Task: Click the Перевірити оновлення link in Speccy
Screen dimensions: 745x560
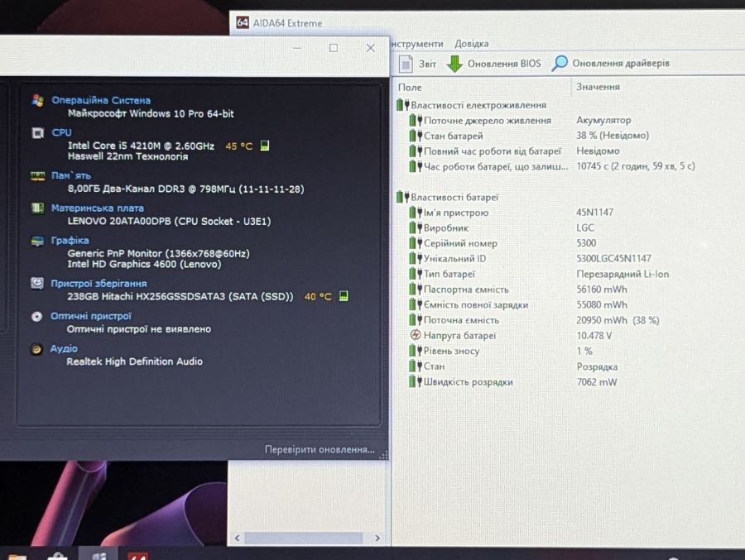Action: point(320,449)
